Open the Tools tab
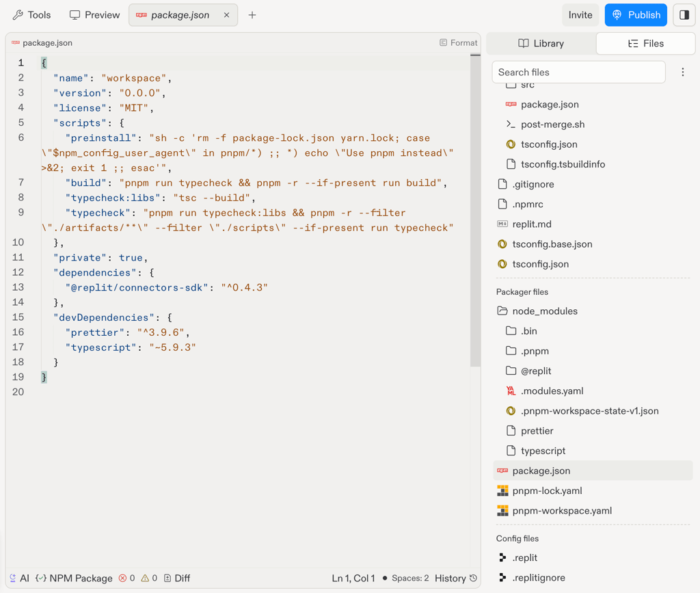 point(31,15)
